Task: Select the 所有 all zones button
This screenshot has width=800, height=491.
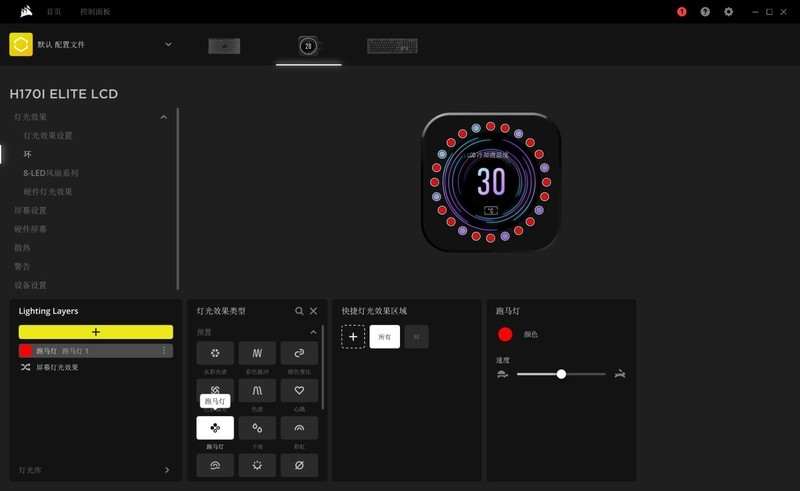Action: coord(385,337)
